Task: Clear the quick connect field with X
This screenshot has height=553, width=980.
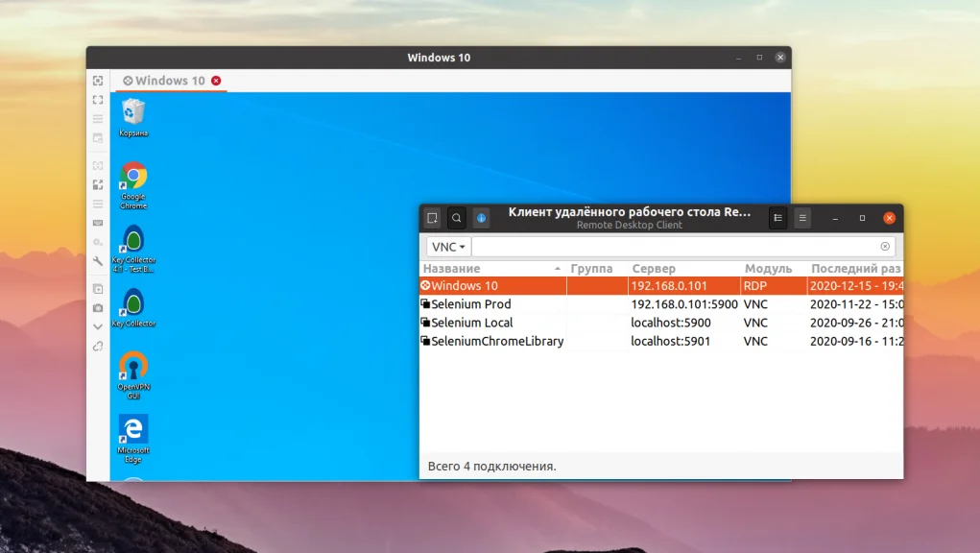Action: (x=885, y=246)
